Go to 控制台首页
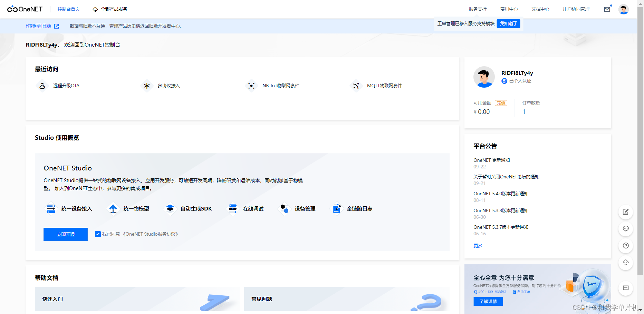The height and width of the screenshot is (314, 644). 68,9
